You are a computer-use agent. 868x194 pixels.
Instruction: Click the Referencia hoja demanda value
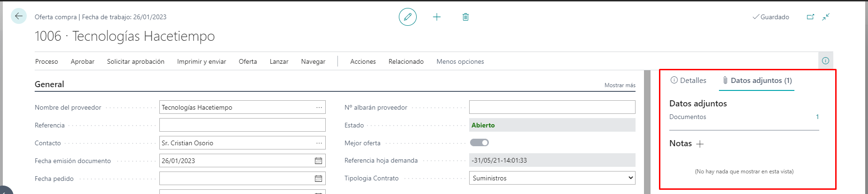click(552, 160)
